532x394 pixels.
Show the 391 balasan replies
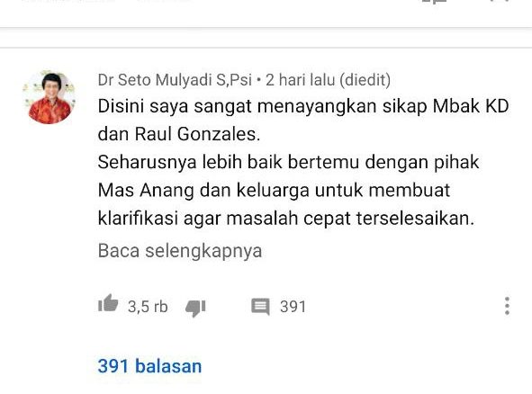click(x=149, y=366)
